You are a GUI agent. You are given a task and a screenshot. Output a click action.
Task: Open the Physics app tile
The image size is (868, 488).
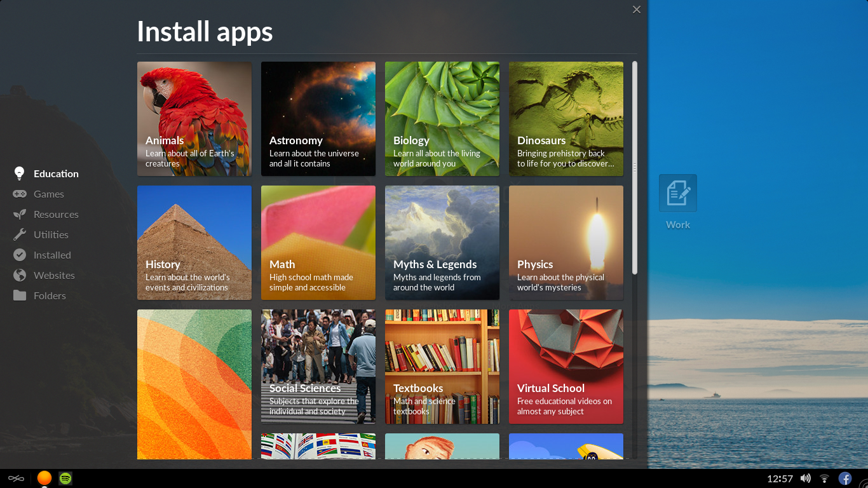(566, 243)
